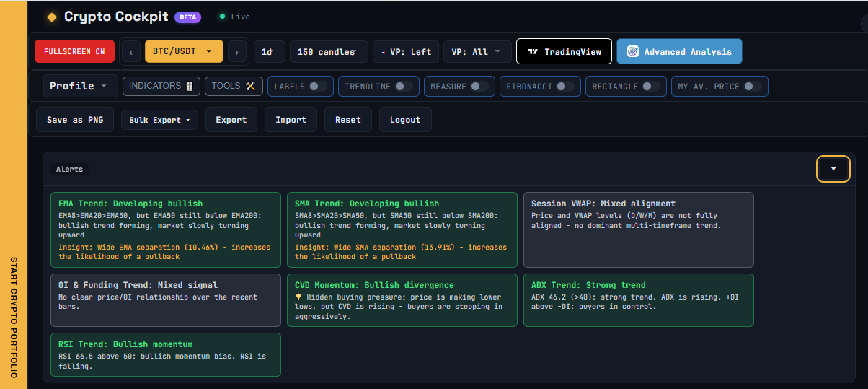Turn on FIBONACCI toggle

pyautogui.click(x=566, y=87)
